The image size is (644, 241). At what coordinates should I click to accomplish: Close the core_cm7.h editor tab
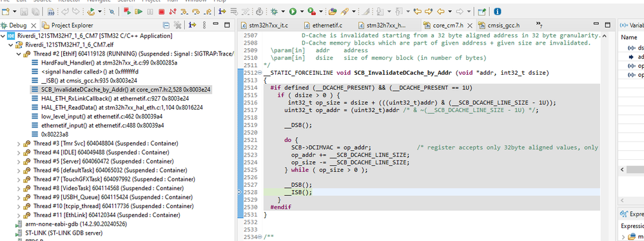click(469, 26)
